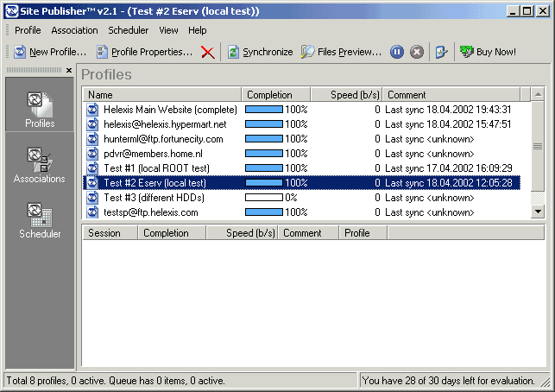Click comment Last sync 17.04.2002 16:09:29

coord(449,168)
